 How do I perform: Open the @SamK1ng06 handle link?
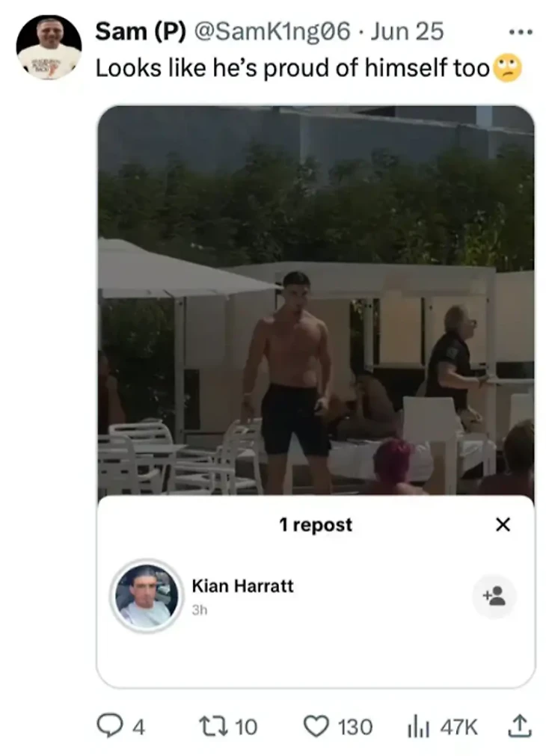tap(272, 32)
